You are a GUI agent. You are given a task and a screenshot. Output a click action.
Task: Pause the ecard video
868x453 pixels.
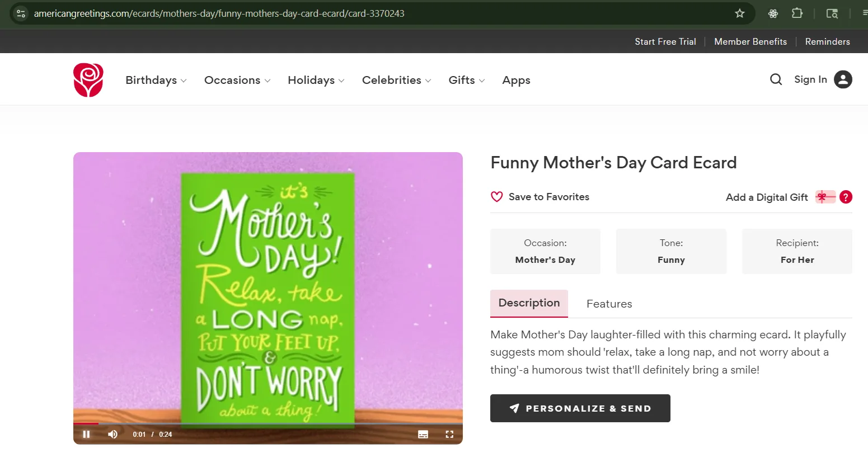pos(86,434)
